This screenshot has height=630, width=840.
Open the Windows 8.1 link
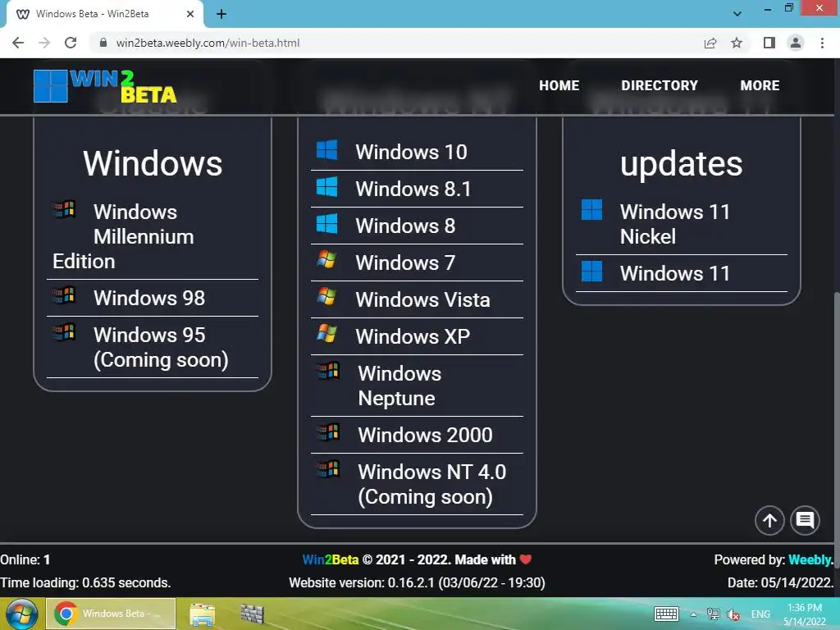click(x=413, y=189)
